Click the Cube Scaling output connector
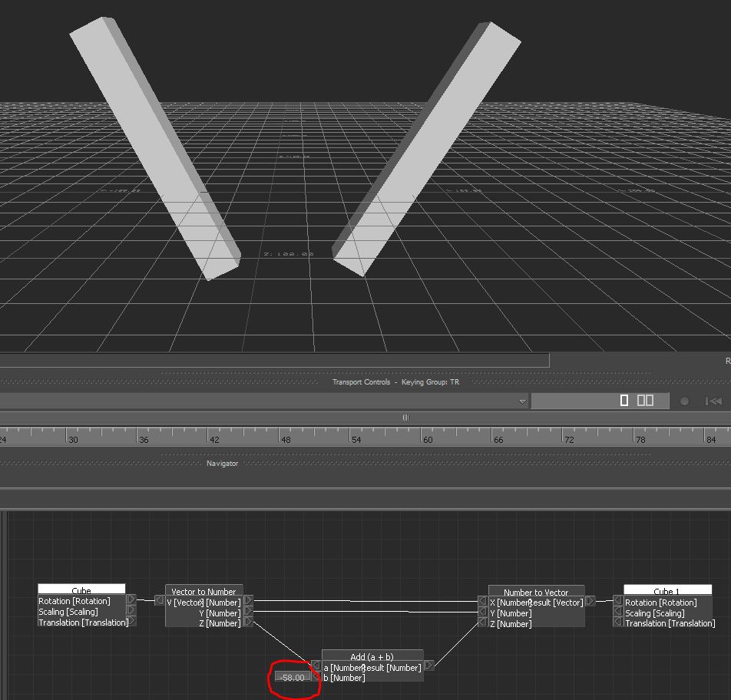731x700 pixels. click(131, 610)
